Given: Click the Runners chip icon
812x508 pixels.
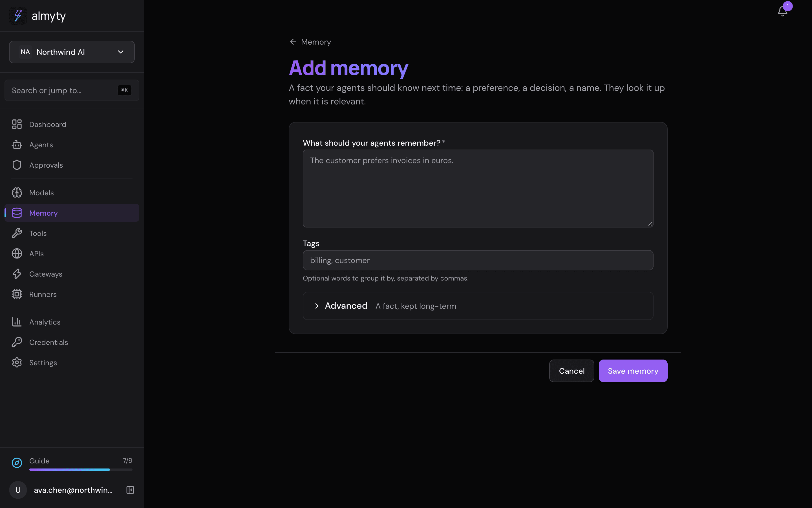Looking at the screenshot, I should coord(17,294).
